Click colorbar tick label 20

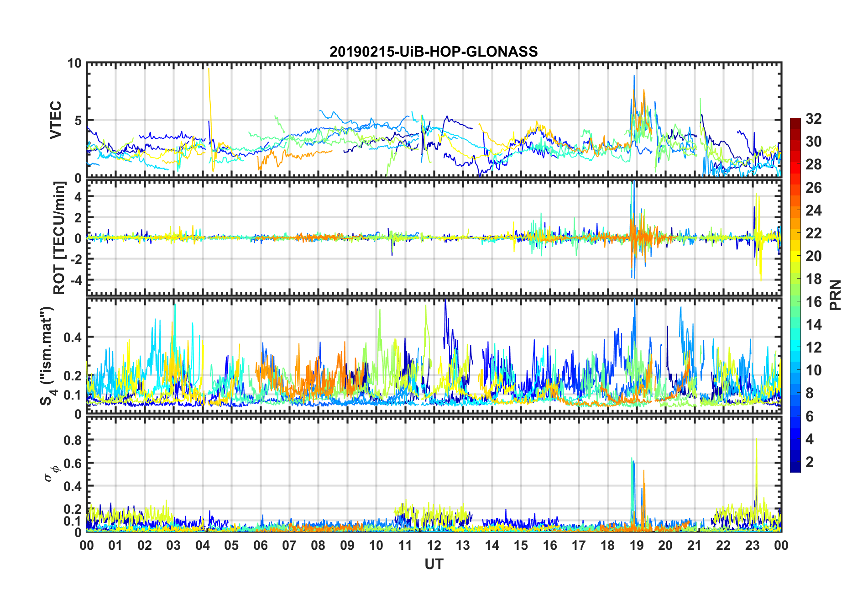pos(813,256)
